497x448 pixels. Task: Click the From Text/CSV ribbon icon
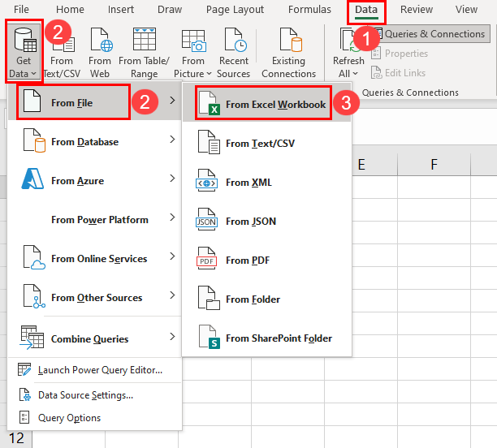pyautogui.click(x=62, y=52)
